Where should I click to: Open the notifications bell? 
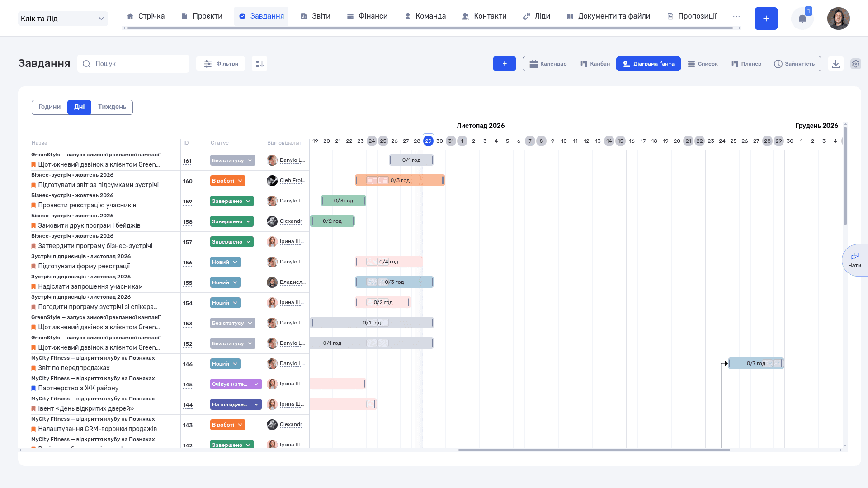pyautogui.click(x=802, y=19)
